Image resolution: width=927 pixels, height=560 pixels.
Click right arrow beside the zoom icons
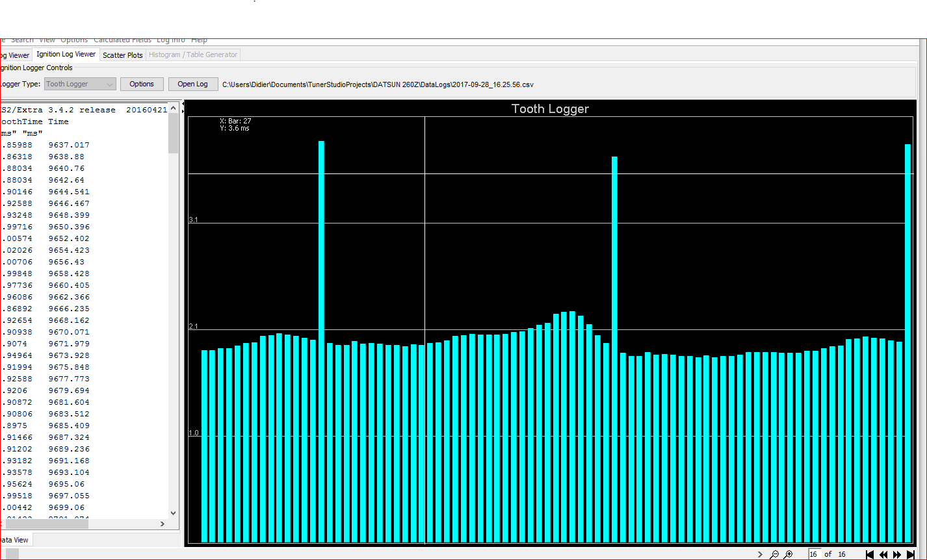point(760,554)
